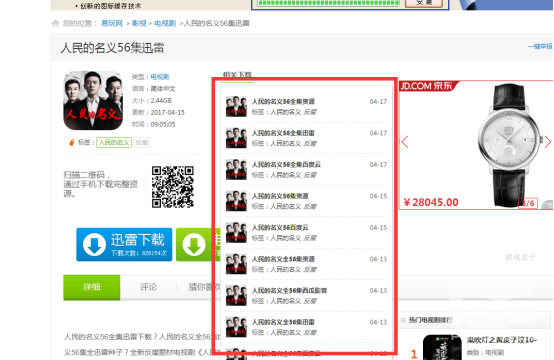The width and height of the screenshot is (554, 360).
Task: Click thumbnail of 人民的名义56全集迅雷 row
Action: pyautogui.click(x=236, y=138)
